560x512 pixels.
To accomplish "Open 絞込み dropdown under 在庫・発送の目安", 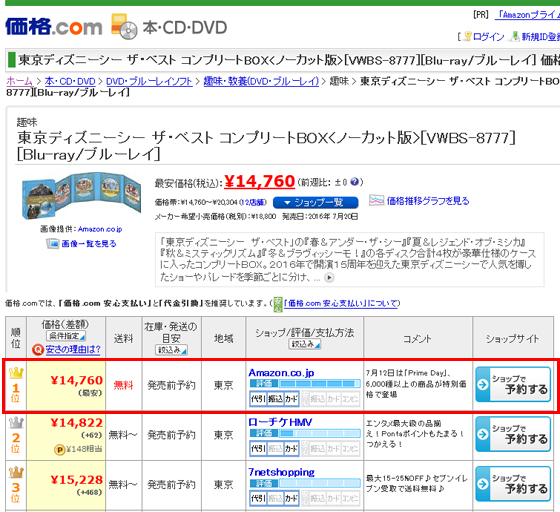I will (x=171, y=350).
